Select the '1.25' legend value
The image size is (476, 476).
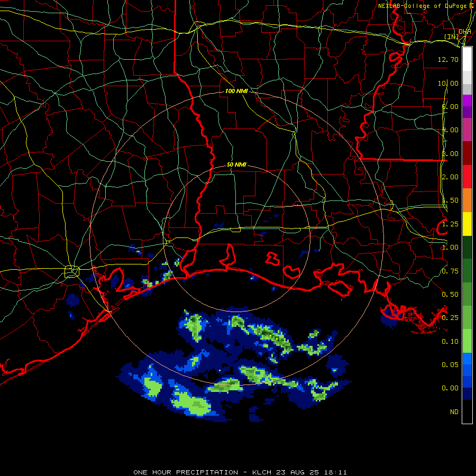tap(450, 224)
